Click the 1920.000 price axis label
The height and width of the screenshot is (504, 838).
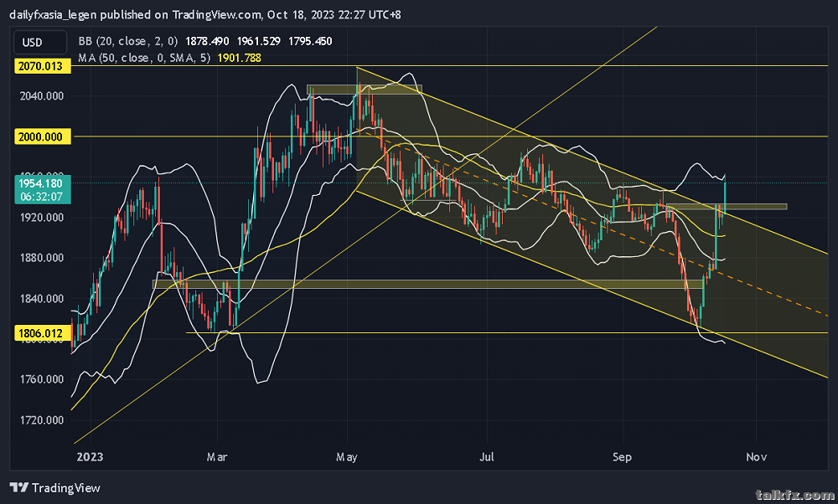(x=42, y=218)
